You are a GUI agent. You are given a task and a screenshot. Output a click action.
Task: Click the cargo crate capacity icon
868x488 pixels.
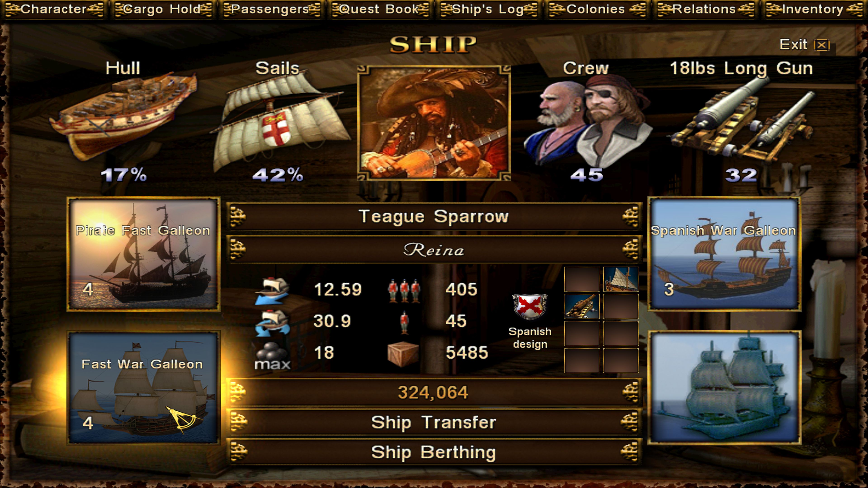(x=403, y=353)
